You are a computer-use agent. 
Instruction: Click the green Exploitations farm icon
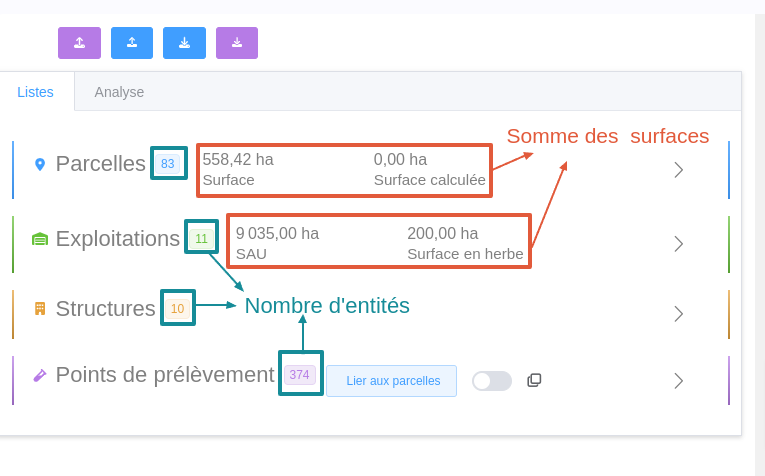(40, 239)
